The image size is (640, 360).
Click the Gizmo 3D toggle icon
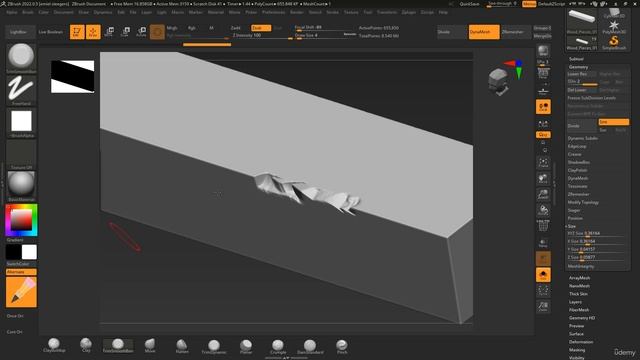click(x=157, y=32)
